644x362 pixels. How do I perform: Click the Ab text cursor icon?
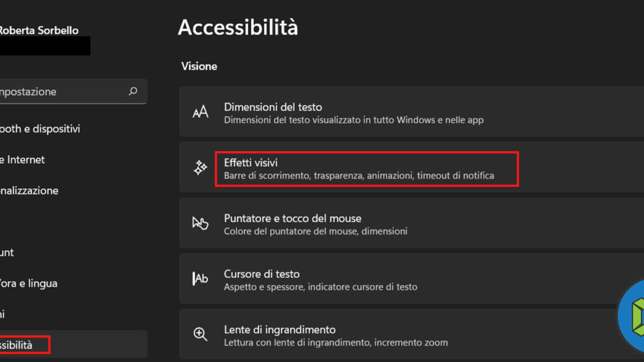click(x=200, y=279)
